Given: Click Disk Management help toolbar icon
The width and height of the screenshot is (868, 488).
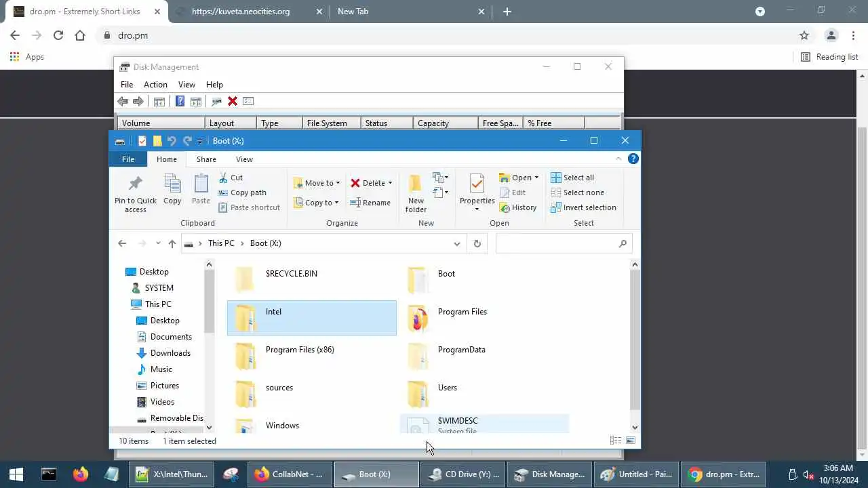Looking at the screenshot, I should [180, 101].
